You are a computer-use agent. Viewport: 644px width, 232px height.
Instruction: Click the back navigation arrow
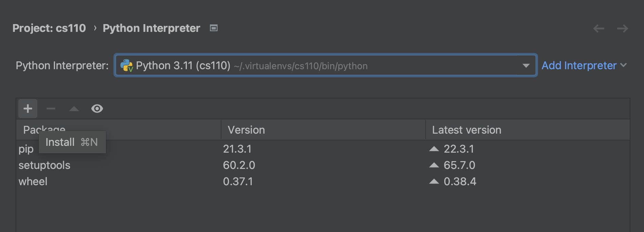(x=599, y=28)
